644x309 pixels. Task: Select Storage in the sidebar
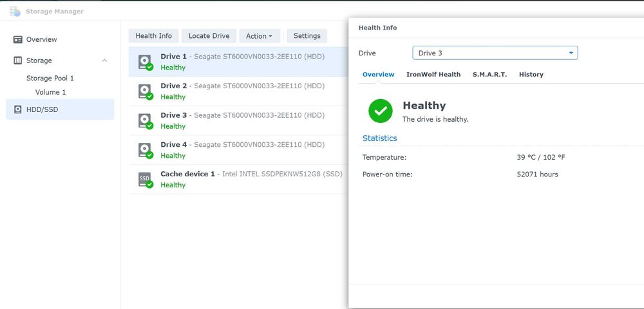(60, 61)
